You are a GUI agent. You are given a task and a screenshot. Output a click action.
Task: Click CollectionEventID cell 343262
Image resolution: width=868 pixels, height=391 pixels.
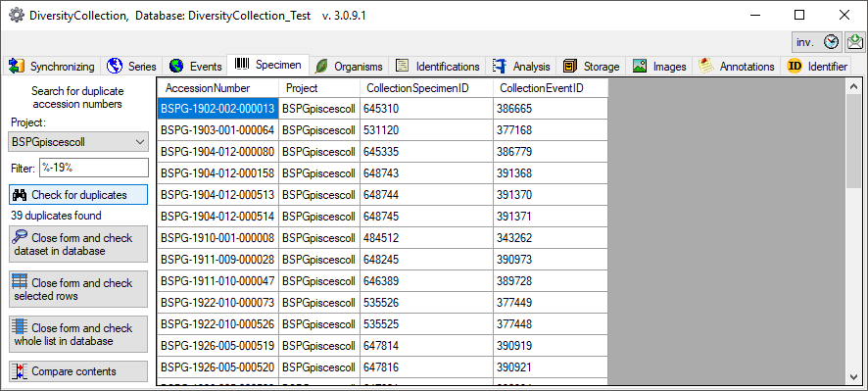[x=551, y=238]
